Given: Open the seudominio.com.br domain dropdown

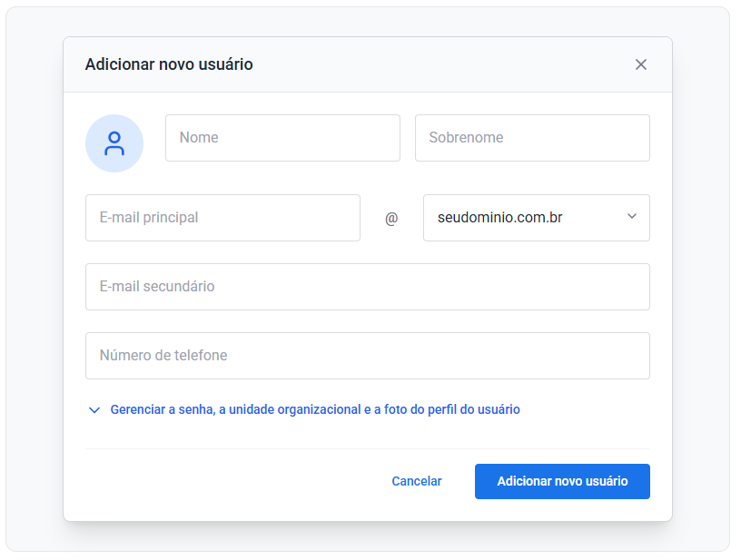Looking at the screenshot, I should click(536, 218).
